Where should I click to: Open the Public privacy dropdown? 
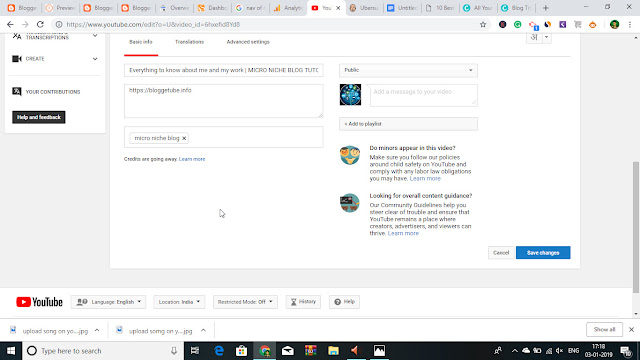click(x=408, y=70)
